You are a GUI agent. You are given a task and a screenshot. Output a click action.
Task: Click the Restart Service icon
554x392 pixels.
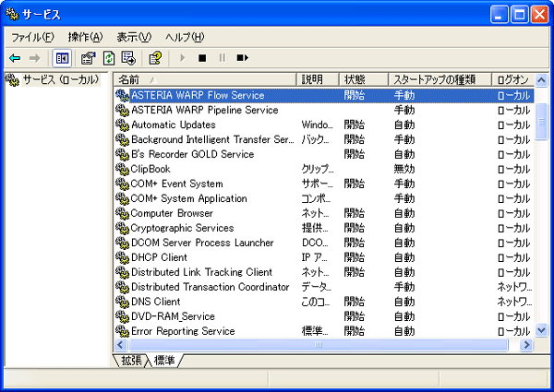point(242,57)
